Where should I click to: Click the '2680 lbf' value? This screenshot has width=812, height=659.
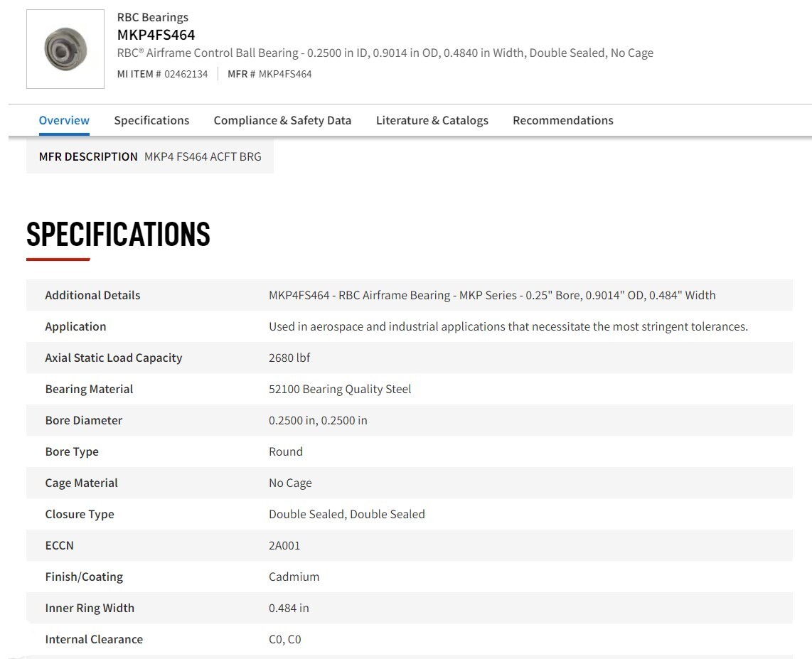(289, 358)
